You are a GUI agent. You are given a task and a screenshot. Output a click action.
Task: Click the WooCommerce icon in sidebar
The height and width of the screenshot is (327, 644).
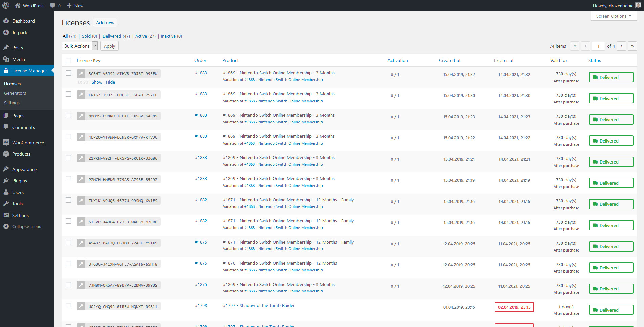coord(6,143)
